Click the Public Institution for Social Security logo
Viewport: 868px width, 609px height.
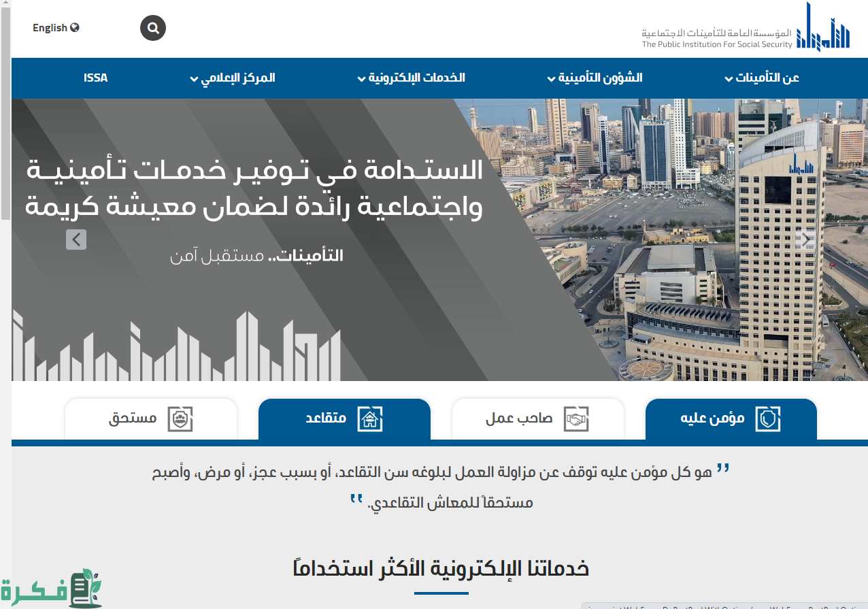[746, 29]
